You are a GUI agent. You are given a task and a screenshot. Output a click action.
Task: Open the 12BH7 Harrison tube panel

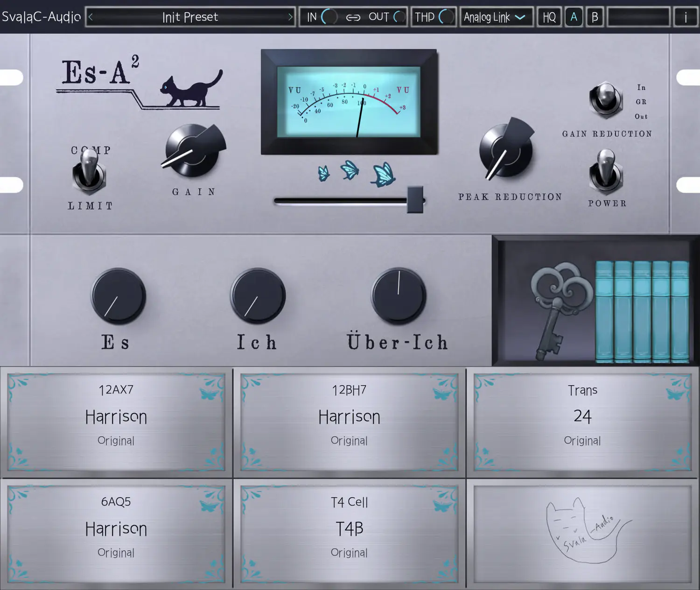click(349, 421)
